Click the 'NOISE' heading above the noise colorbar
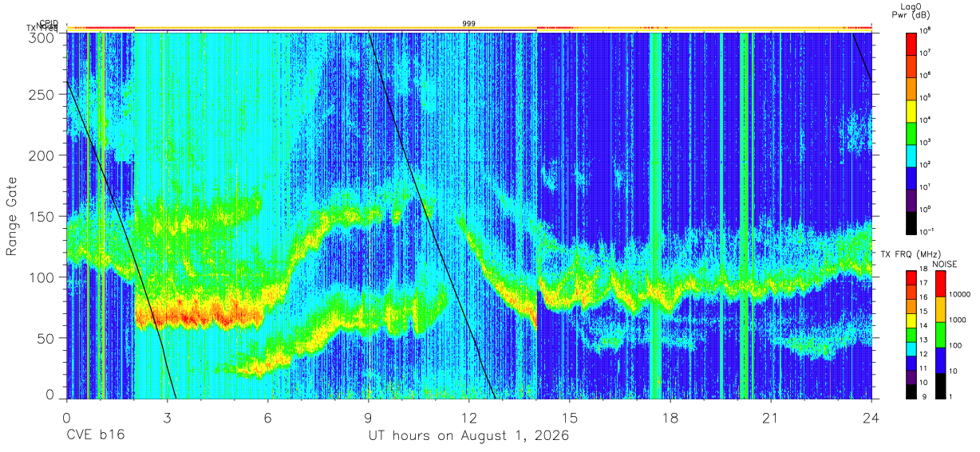 click(x=946, y=263)
